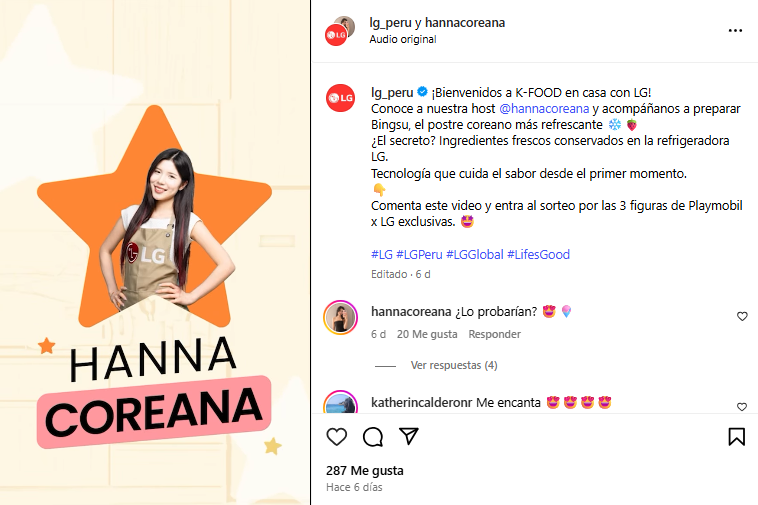Open the comment bubble icon

coord(373,437)
